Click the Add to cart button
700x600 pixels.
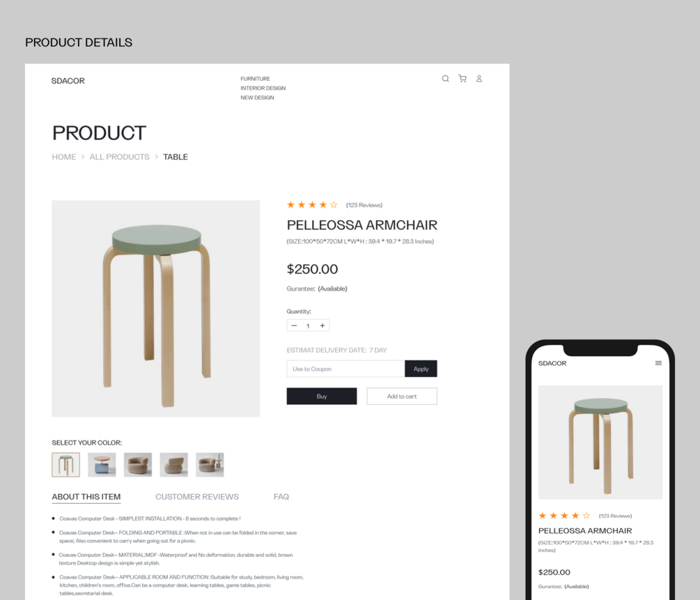tap(402, 397)
